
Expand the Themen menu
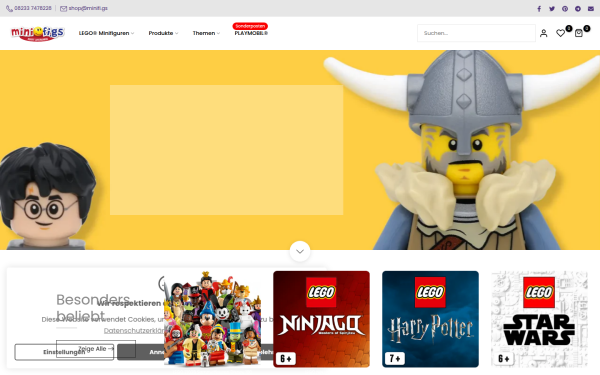click(x=206, y=33)
